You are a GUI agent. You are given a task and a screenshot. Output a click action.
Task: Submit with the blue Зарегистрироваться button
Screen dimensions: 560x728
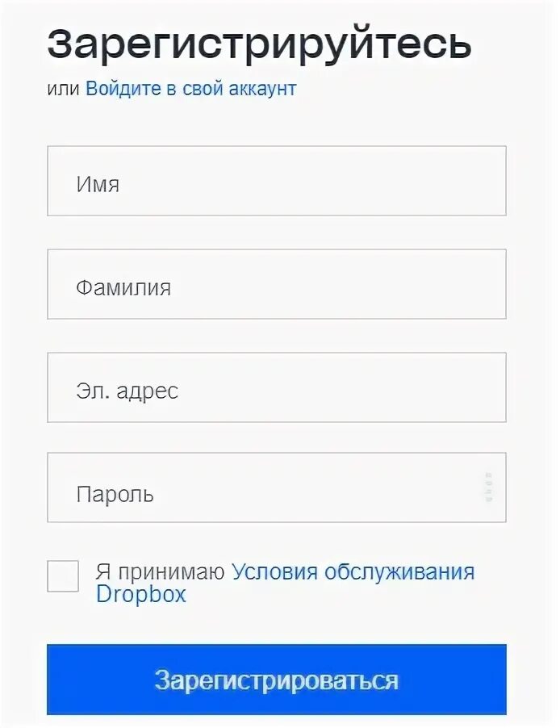277,680
